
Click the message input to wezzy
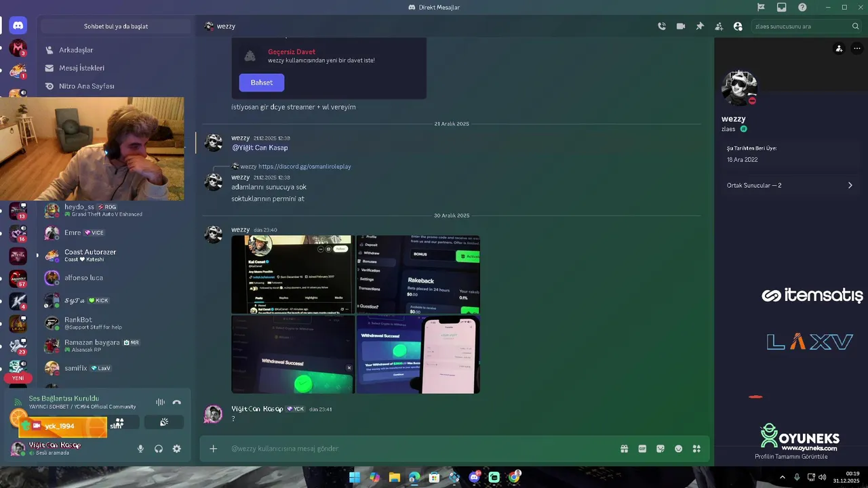tap(420, 449)
